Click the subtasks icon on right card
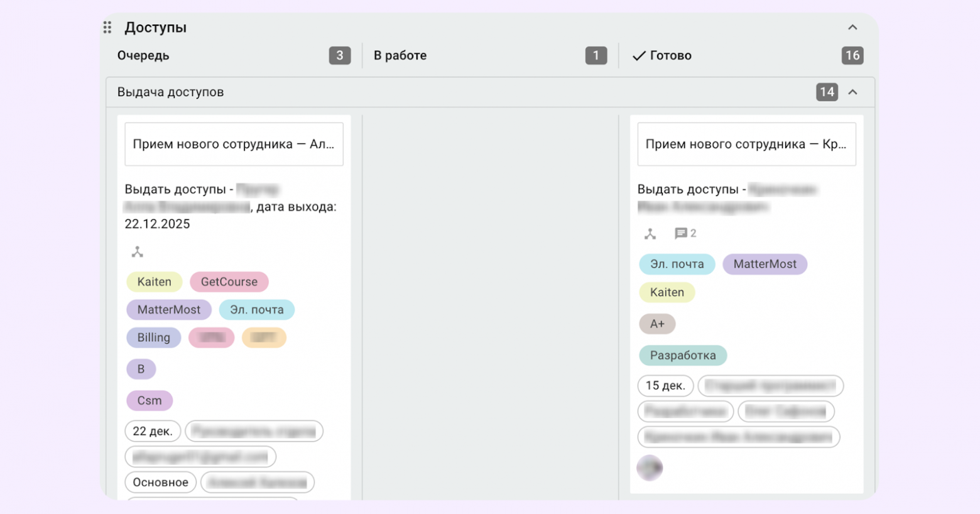Image resolution: width=980 pixels, height=514 pixels. (x=650, y=234)
